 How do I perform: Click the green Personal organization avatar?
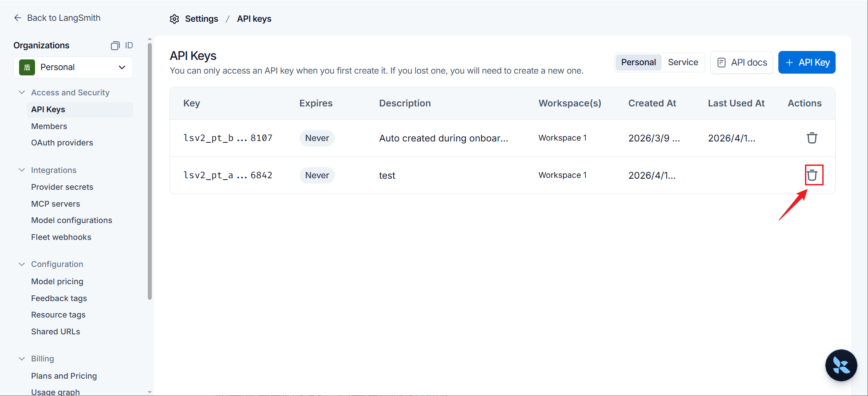tap(27, 67)
